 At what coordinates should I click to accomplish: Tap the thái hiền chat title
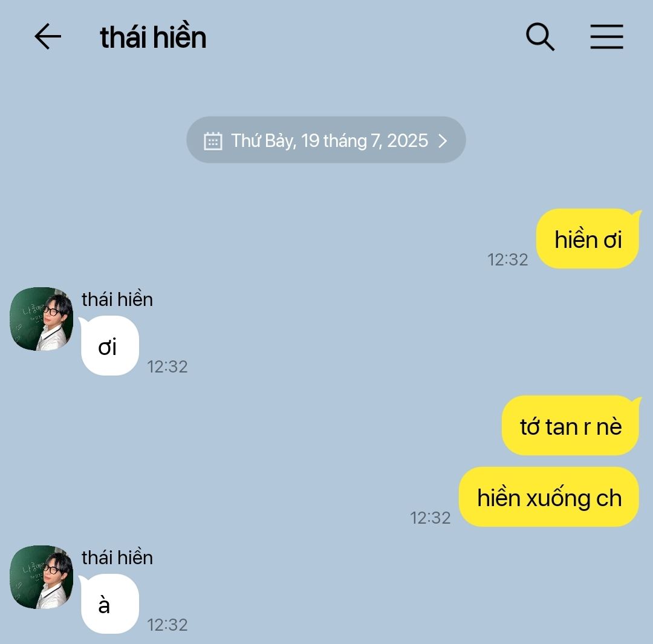(x=153, y=37)
